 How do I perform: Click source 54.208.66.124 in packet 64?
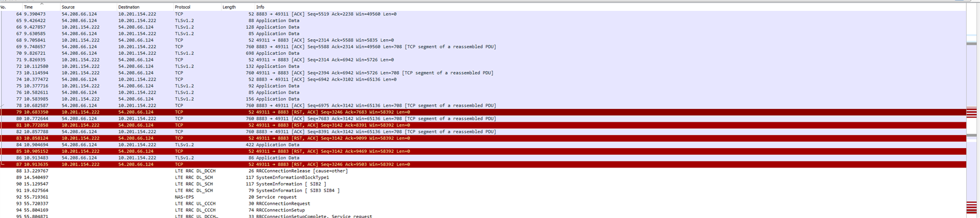[79, 14]
